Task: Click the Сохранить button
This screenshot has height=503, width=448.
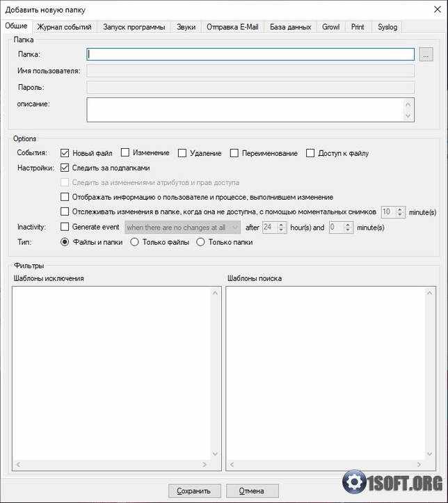Action: (195, 490)
